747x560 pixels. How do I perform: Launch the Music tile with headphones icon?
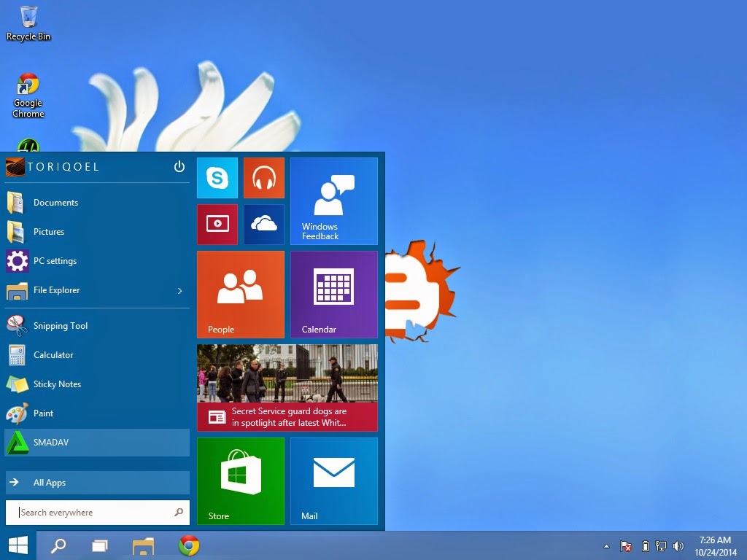(263, 177)
